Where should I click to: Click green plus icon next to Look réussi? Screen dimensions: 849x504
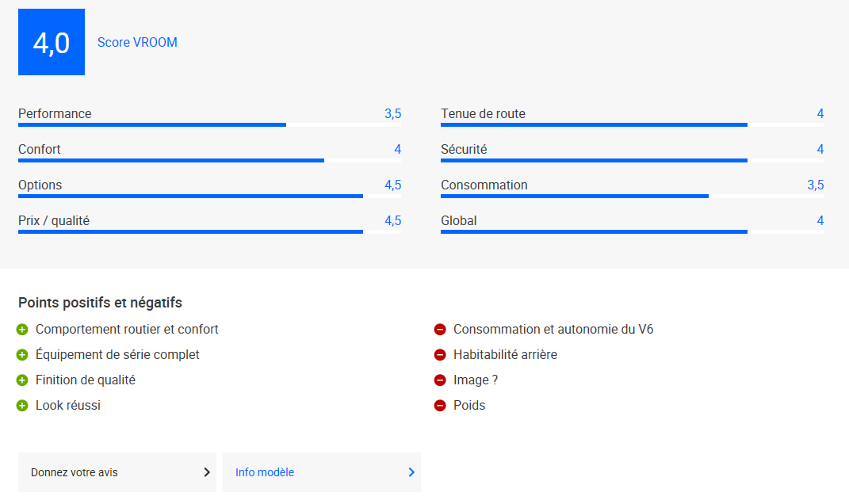22,406
